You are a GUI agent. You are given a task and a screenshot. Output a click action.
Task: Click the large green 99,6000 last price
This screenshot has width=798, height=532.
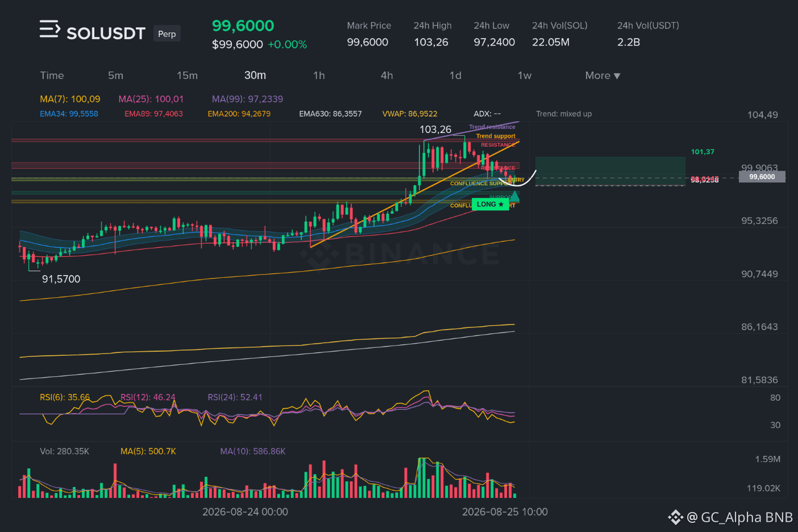243,26
